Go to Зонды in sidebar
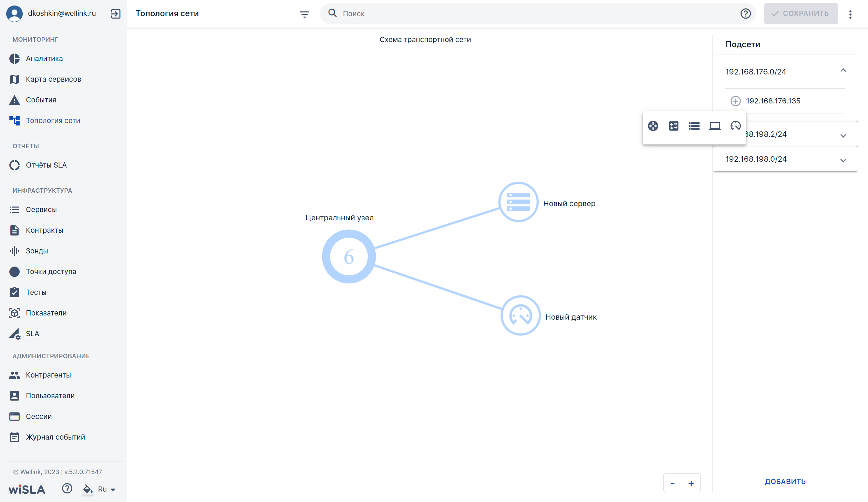This screenshot has width=868, height=502. (37, 251)
